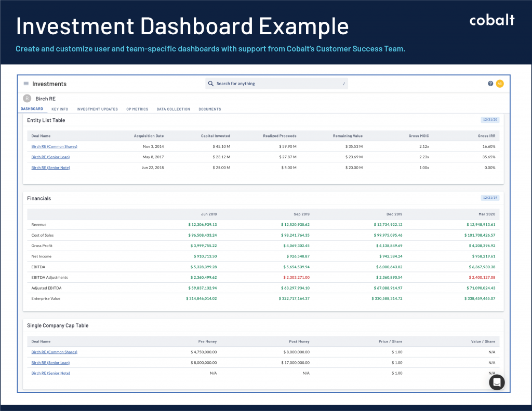This screenshot has width=532, height=411.
Task: Switch to the DOCUMENTS tab
Action: [209, 109]
